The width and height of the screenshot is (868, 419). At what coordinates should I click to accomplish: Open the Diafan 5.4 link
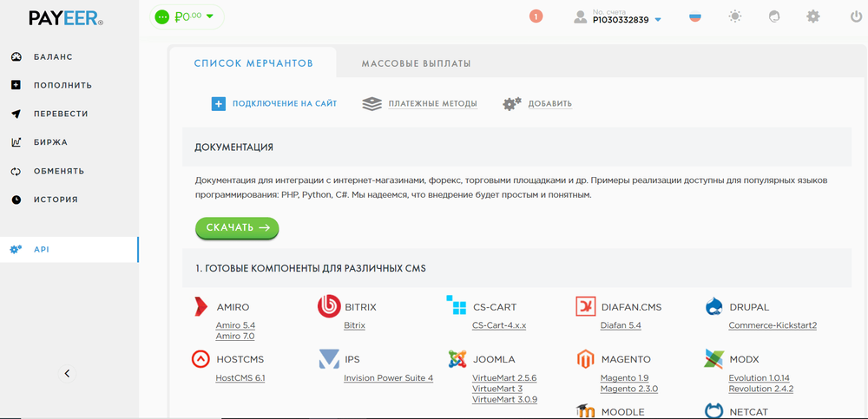point(621,325)
